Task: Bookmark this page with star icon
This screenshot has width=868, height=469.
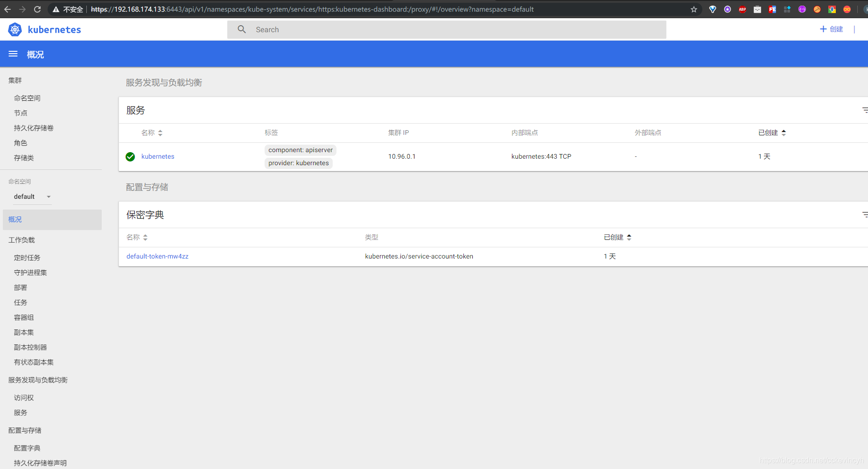Action: 694,9
